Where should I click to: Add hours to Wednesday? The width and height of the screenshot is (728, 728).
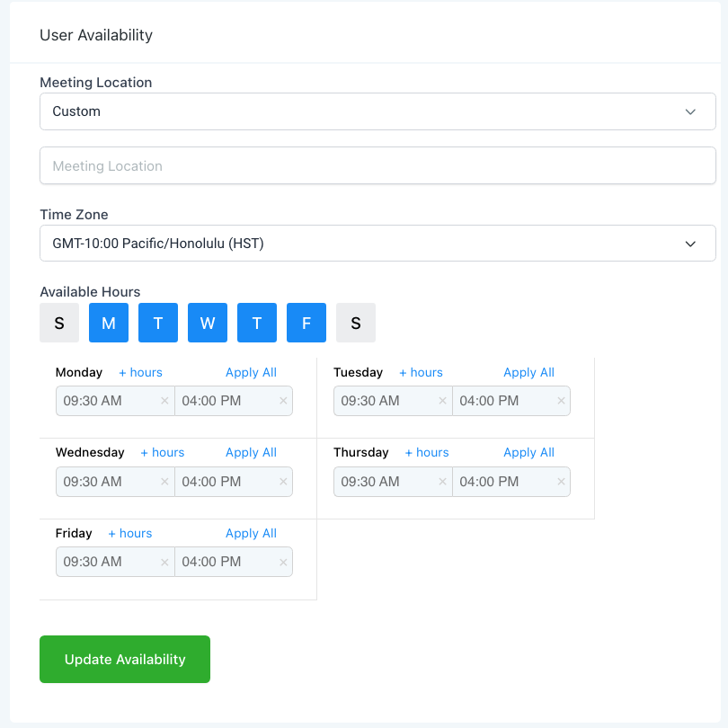[162, 453]
